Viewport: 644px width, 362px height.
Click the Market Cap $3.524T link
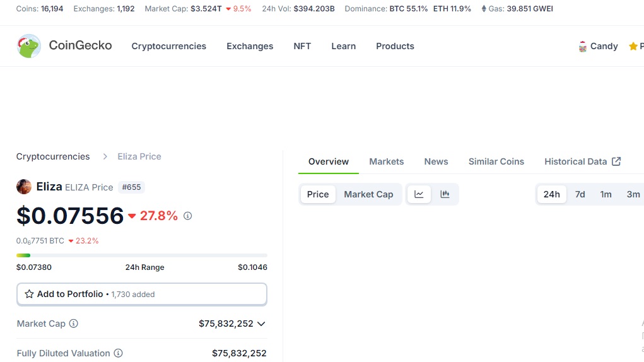coord(206,9)
